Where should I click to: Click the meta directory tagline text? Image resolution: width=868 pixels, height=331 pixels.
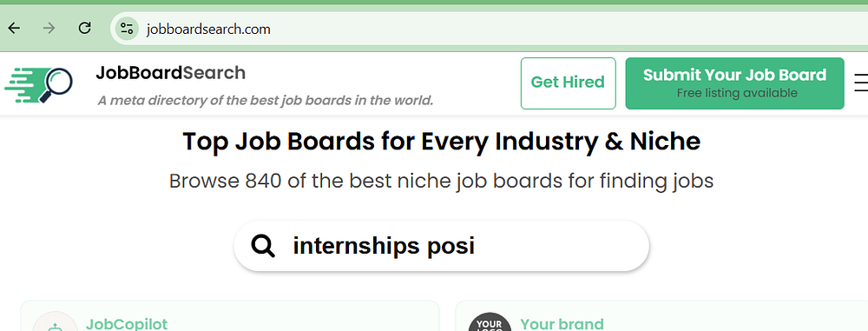click(266, 101)
